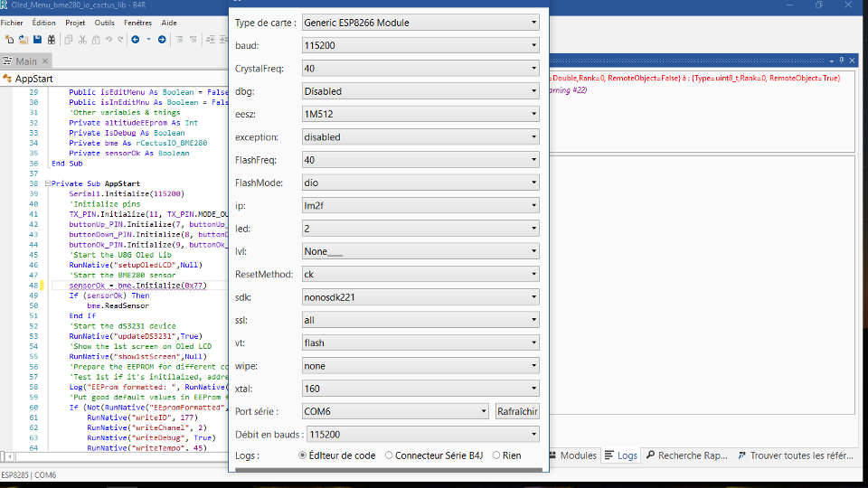Click the Cut scissors icon
The width and height of the screenshot is (868, 488).
82,39
